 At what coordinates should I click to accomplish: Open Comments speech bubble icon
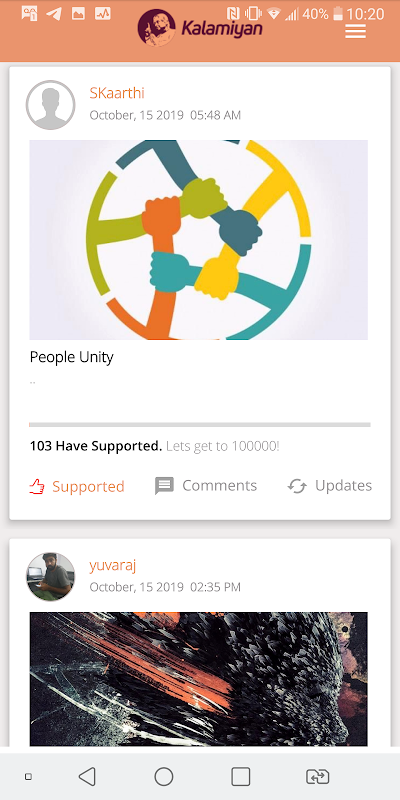[164, 486]
